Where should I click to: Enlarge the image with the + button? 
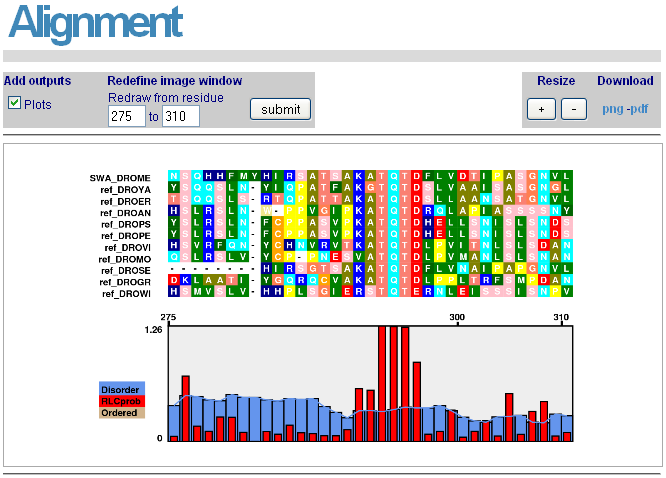pos(541,109)
